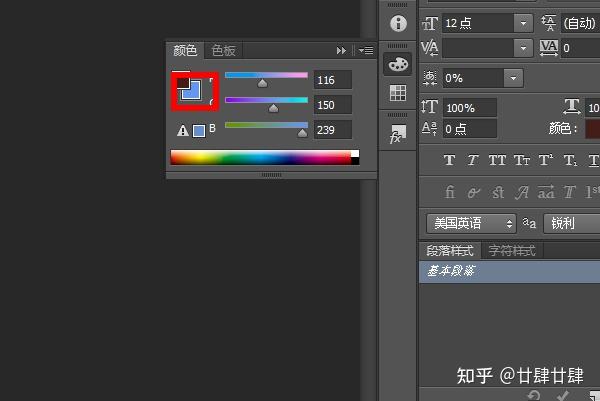600x401 pixels.
Task: Click the blue slider with value 239
Action: [x=266, y=125]
